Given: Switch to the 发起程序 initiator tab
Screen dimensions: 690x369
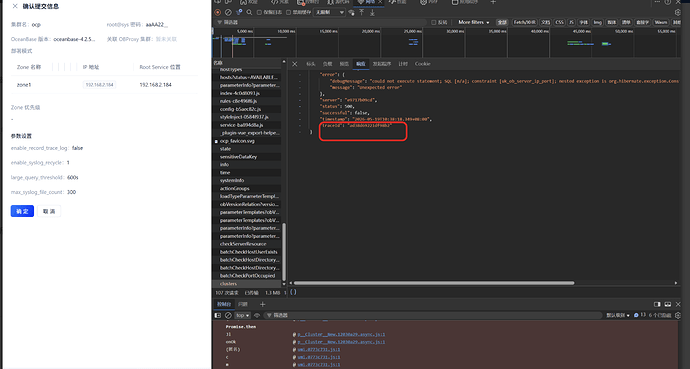Looking at the screenshot, I should pos(382,64).
